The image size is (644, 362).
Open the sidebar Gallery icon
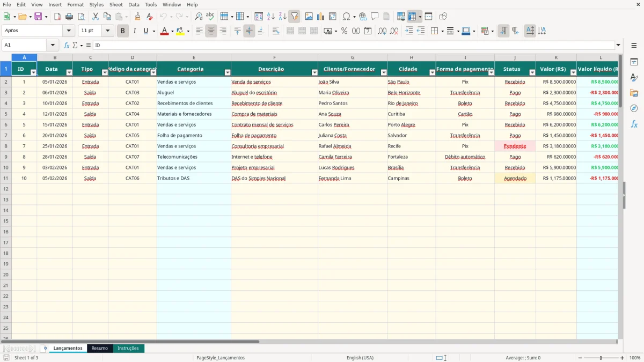coord(634,93)
